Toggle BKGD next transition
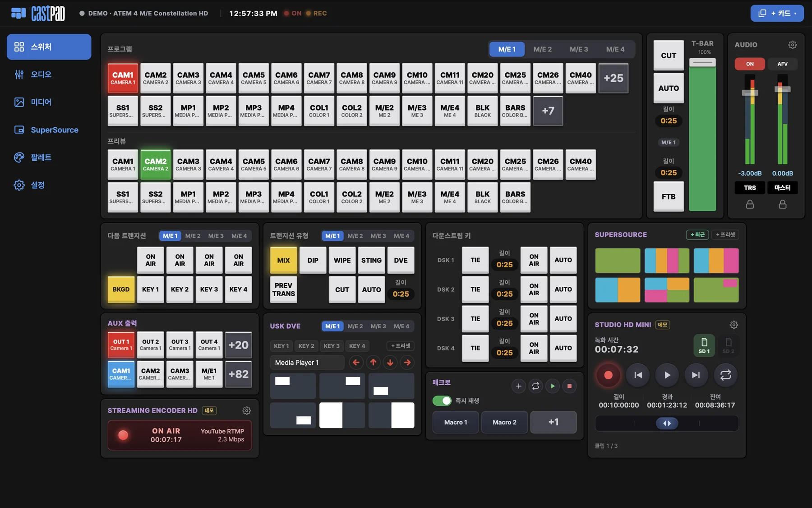The image size is (812, 508). [x=121, y=289]
